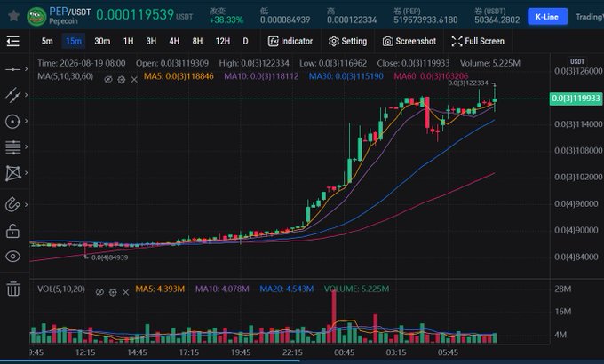Switch to the 1H timeframe
Screen dimensions: 604x364
[128, 41]
